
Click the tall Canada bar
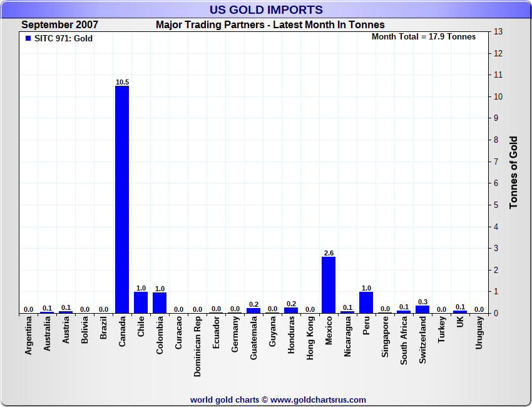tap(122, 199)
